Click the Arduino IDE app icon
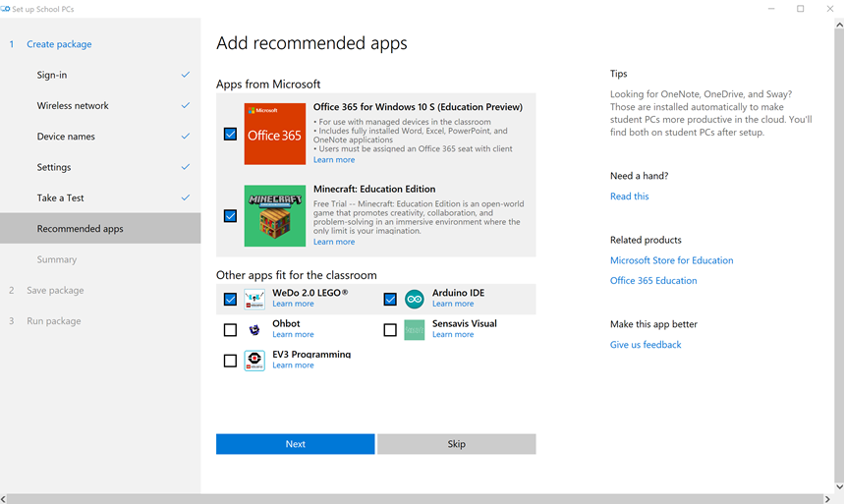The image size is (845, 504). [415, 299]
